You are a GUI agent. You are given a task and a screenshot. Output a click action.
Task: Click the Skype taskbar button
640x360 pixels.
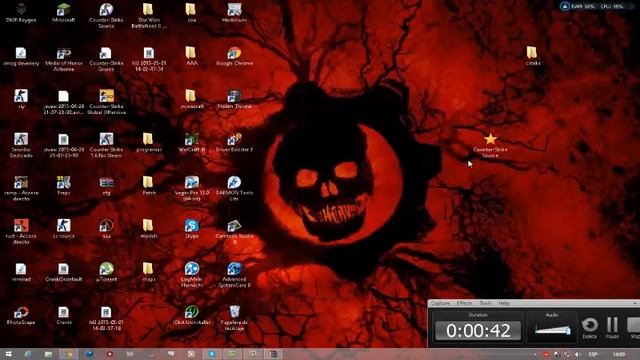coord(212,354)
